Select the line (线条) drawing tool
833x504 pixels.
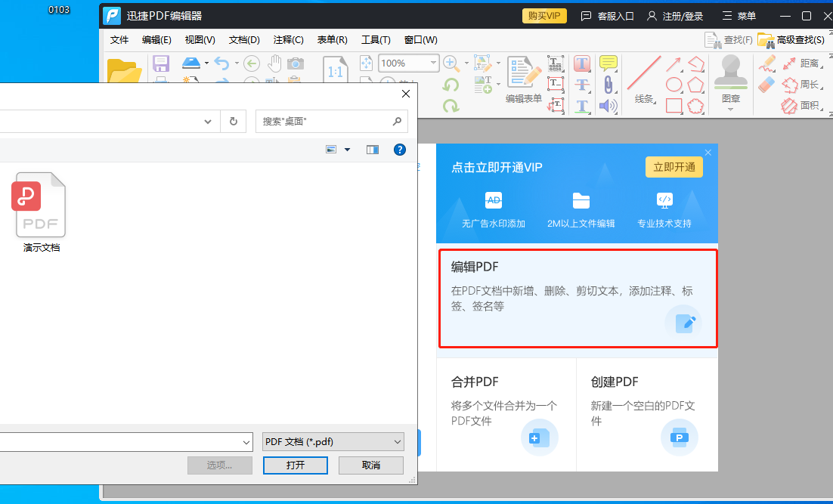pyautogui.click(x=644, y=79)
